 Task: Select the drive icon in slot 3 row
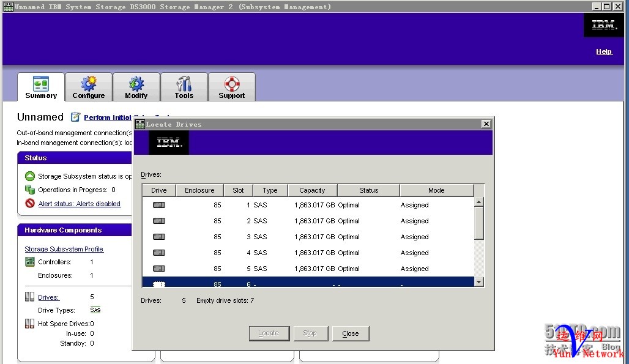click(159, 237)
